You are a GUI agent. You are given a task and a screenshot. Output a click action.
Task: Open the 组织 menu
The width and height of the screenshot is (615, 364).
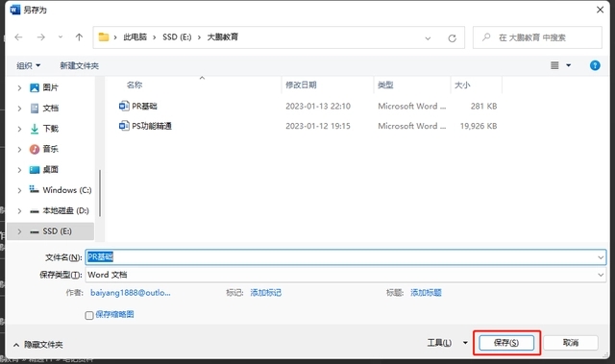pos(28,65)
